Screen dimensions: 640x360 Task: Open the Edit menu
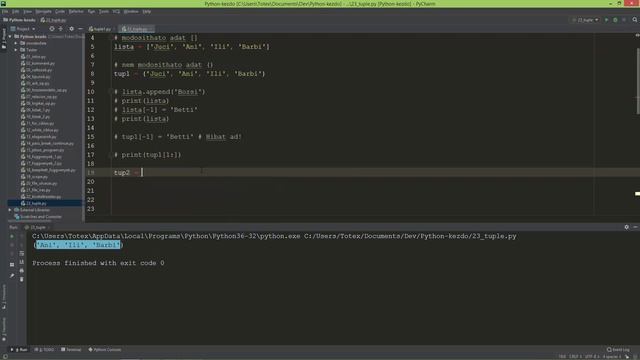tap(16, 11)
